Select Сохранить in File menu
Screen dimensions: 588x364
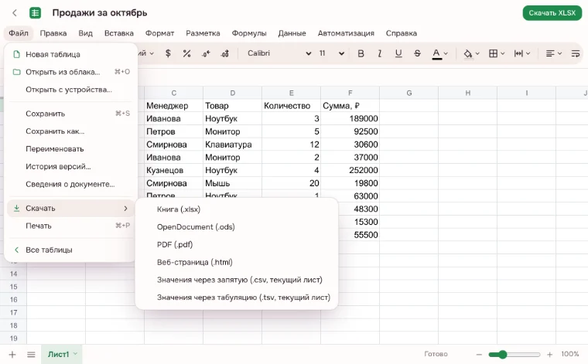(70, 114)
